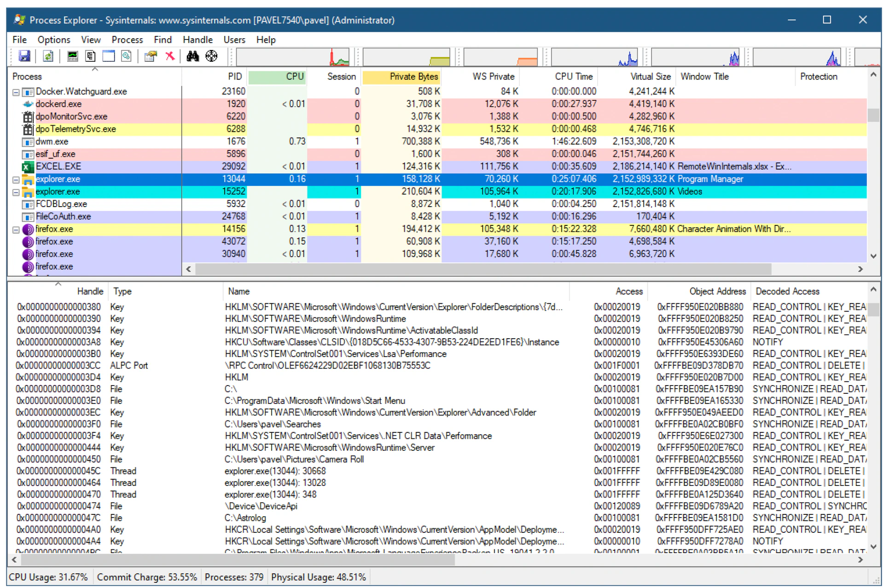884x588 pixels.
Task: Open the Help menu
Action: pyautogui.click(x=266, y=40)
